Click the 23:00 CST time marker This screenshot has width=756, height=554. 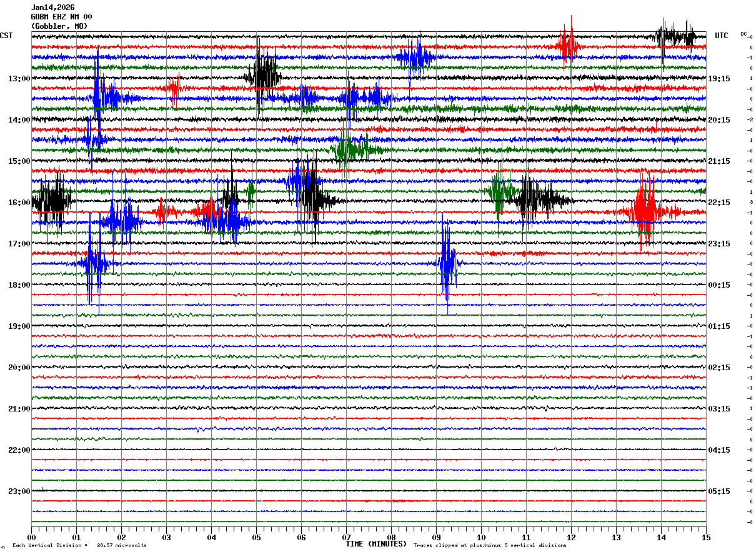point(19,491)
